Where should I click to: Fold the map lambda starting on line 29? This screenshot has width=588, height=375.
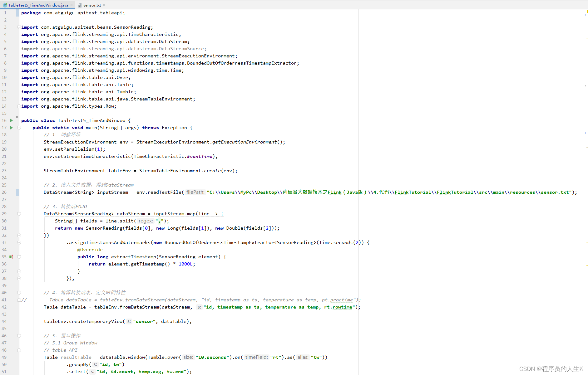pos(19,214)
